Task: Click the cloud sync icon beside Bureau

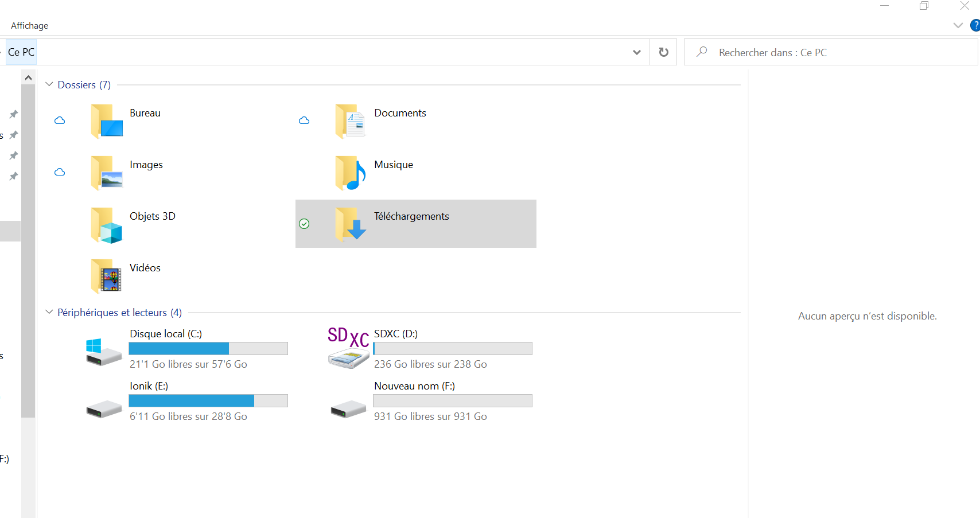Action: click(60, 120)
